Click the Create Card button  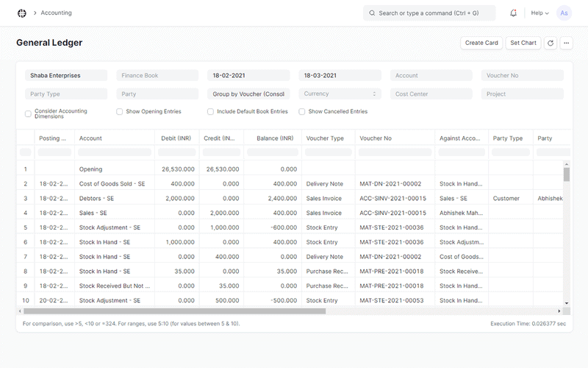pyautogui.click(x=481, y=43)
